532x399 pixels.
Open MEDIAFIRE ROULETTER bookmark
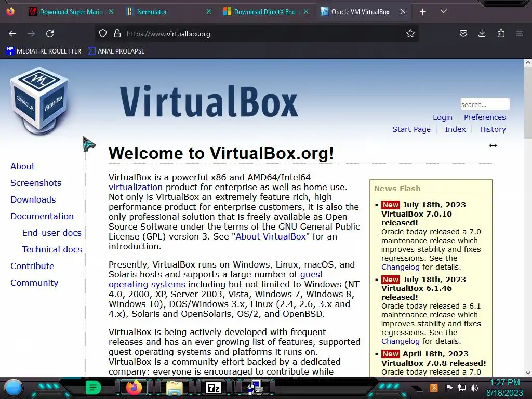(44, 51)
